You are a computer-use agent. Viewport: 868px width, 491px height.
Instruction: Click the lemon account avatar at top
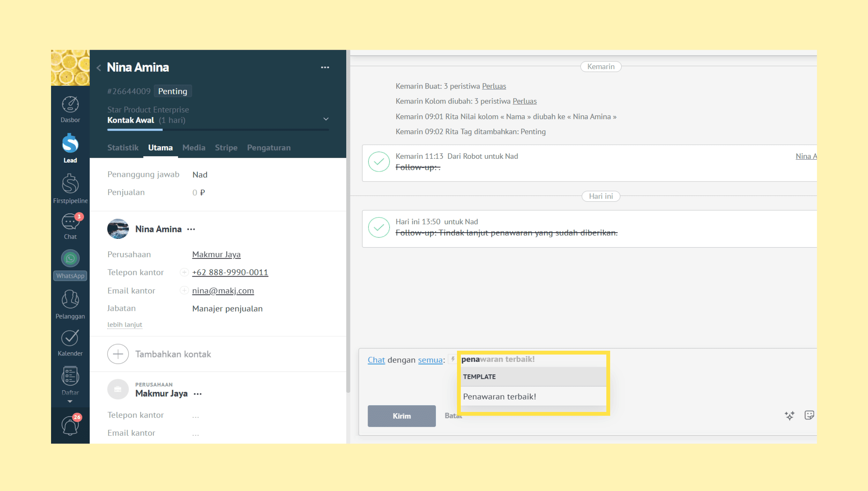click(x=70, y=68)
